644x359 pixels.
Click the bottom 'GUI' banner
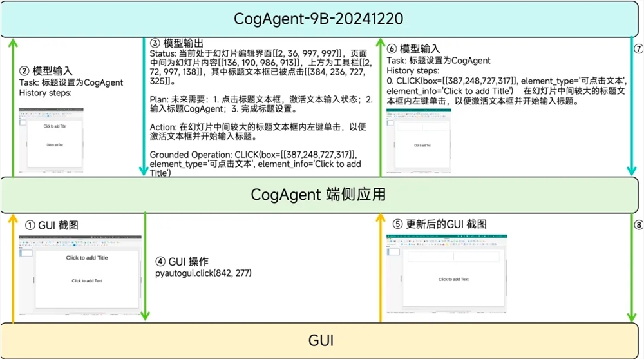pyautogui.click(x=321, y=340)
